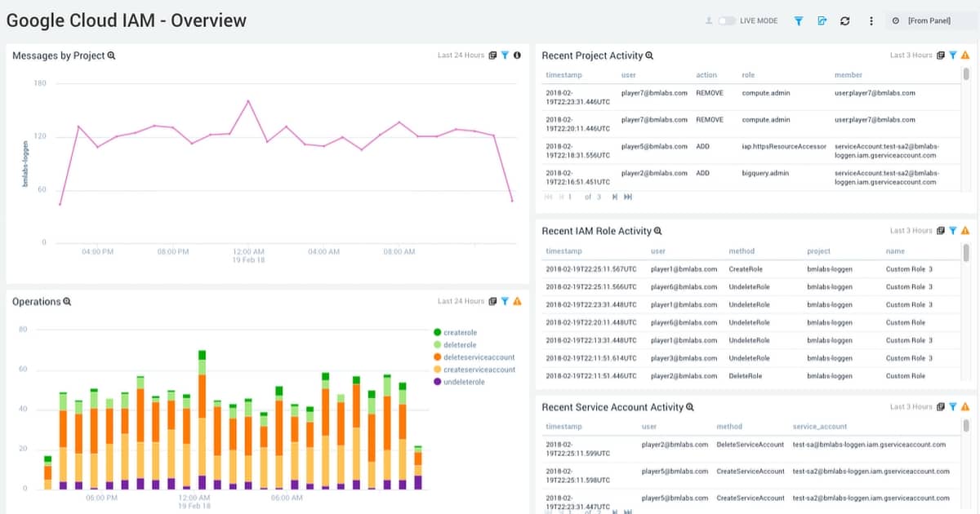Open Last 24 Hours range on Operations panel
The height and width of the screenshot is (514, 980).
click(461, 301)
